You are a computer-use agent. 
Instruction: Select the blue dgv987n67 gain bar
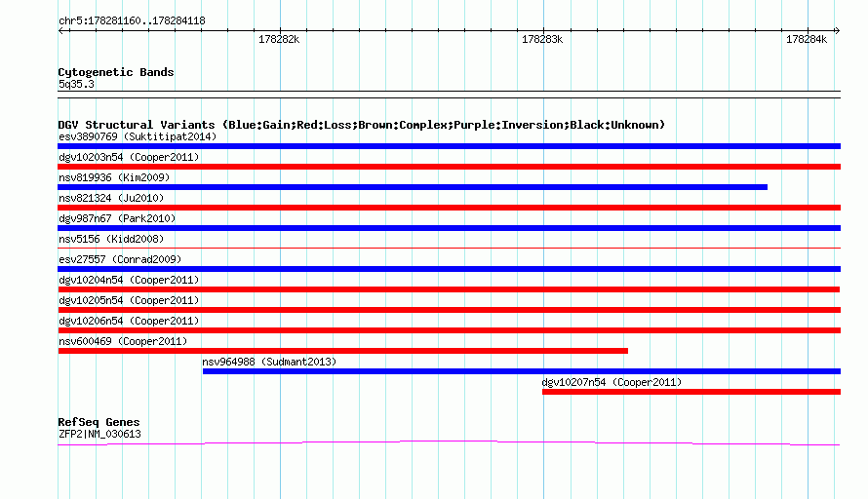tap(449, 228)
